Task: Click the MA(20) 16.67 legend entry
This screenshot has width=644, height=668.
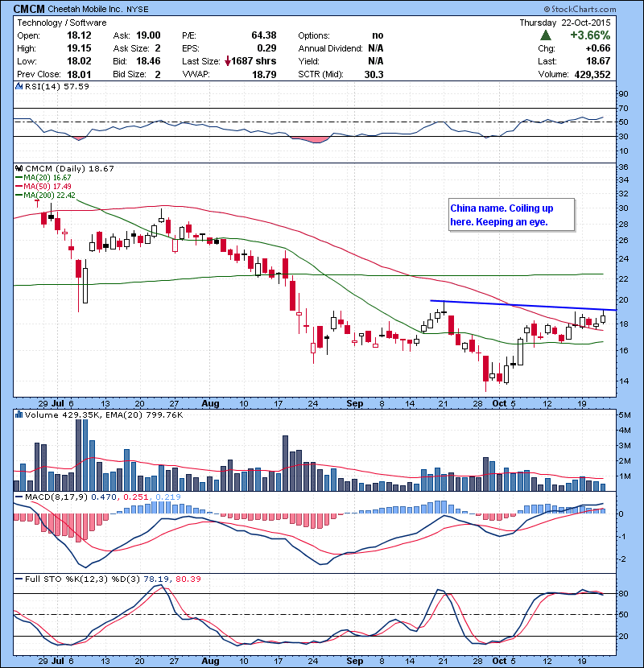Action: click(43, 178)
